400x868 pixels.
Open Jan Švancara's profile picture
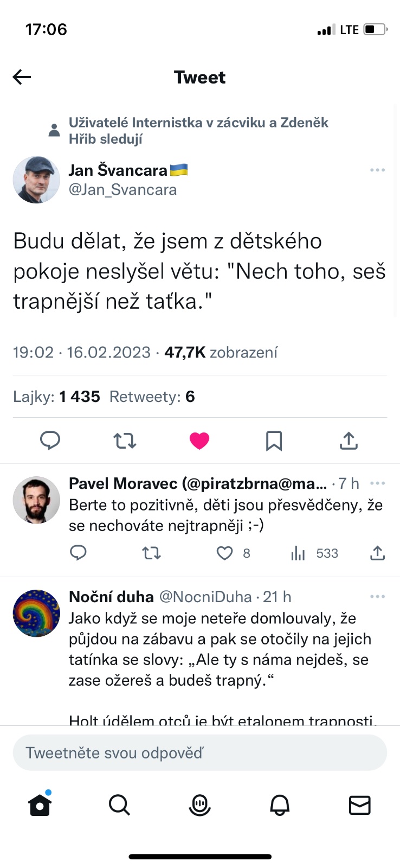(36, 180)
